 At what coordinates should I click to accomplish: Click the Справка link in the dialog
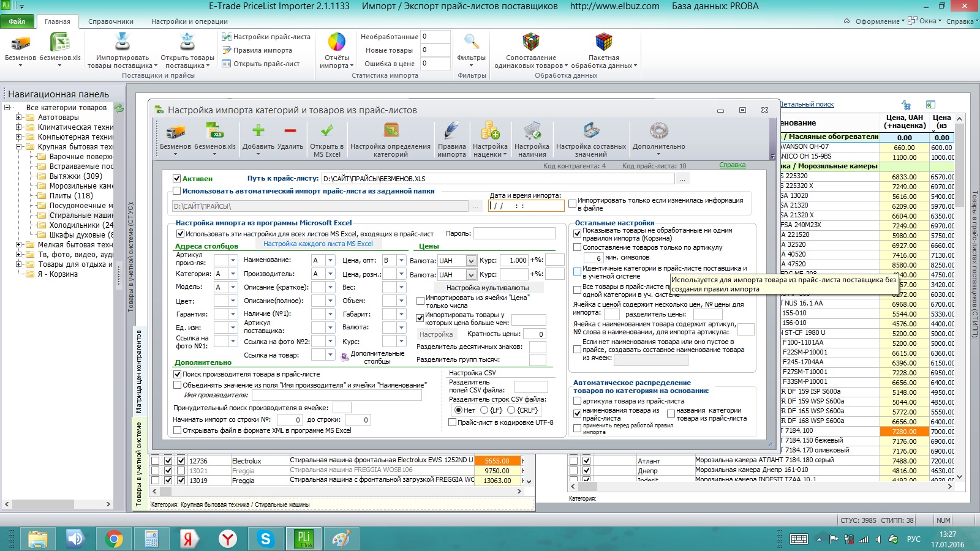coord(732,165)
